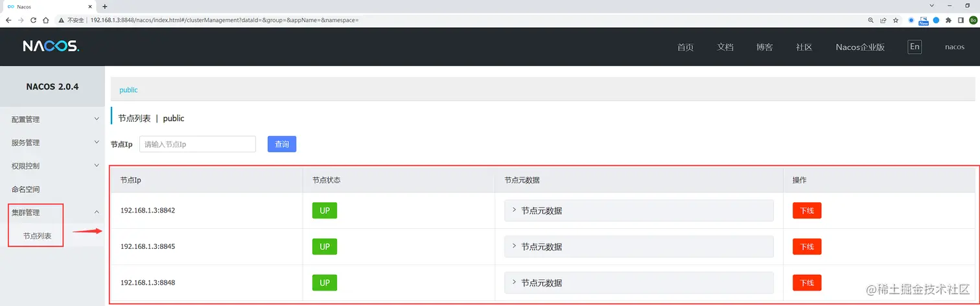Click the not-secure warning icon
The height and width of the screenshot is (306, 980).
point(62,20)
